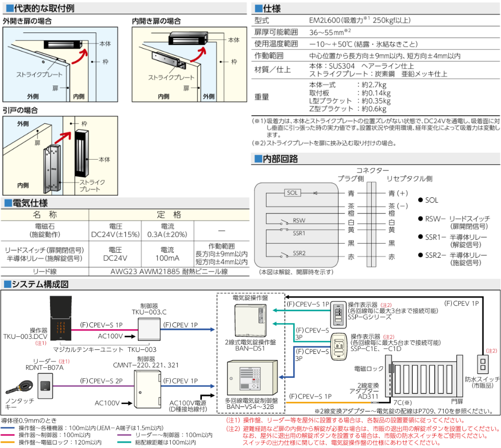Click the blue line legend swatch
Image resolution: width=501 pixels, height=448 pixels.
[9, 428]
